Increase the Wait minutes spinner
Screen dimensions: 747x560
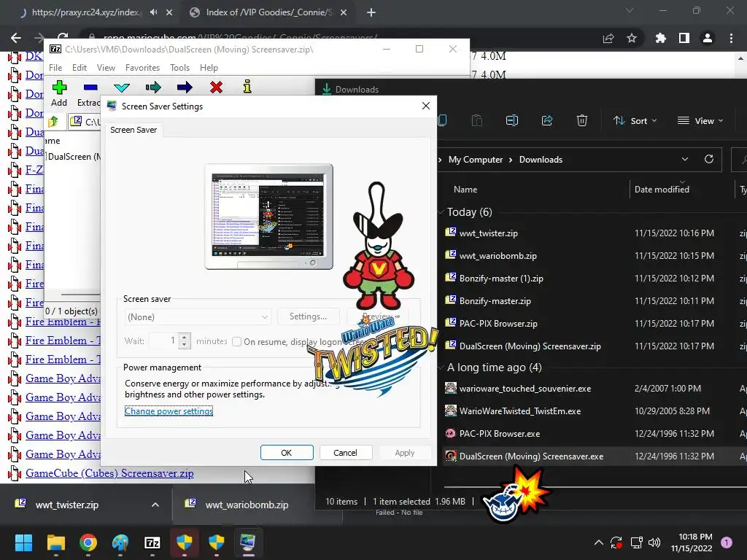(185, 337)
